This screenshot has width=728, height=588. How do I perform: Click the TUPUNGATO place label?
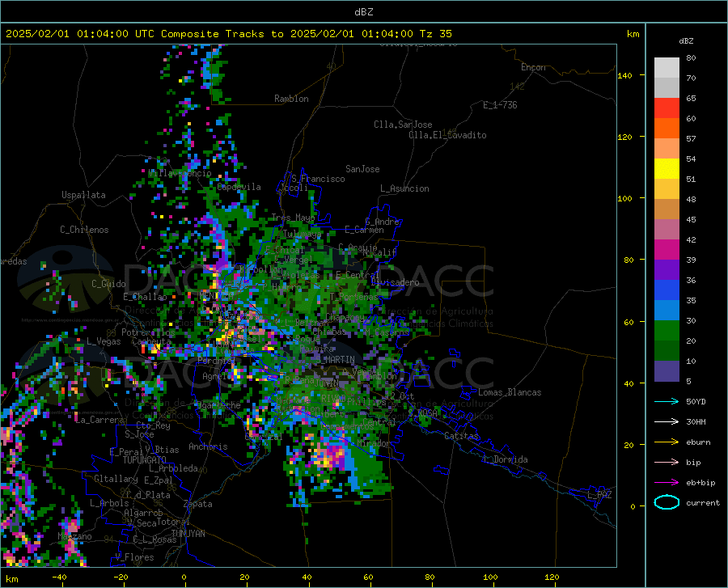tap(144, 460)
